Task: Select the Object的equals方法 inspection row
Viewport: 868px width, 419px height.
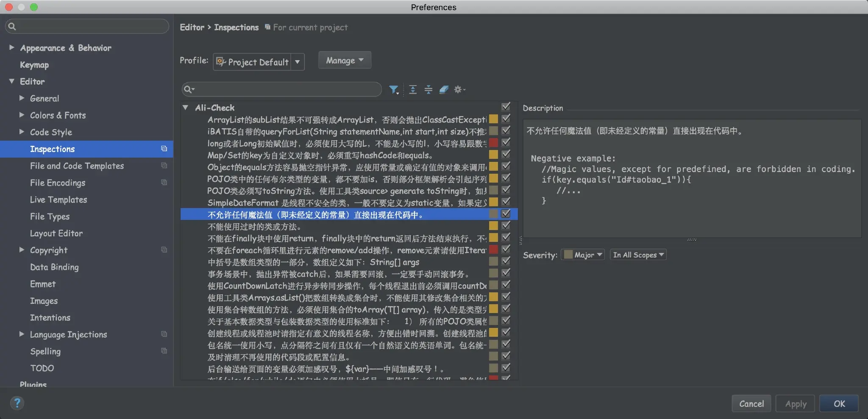Action: click(349, 167)
